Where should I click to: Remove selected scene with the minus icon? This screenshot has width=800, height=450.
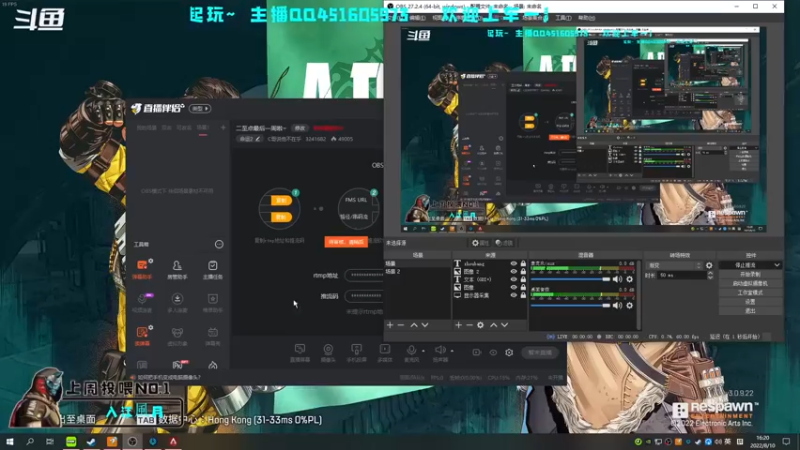(401, 325)
